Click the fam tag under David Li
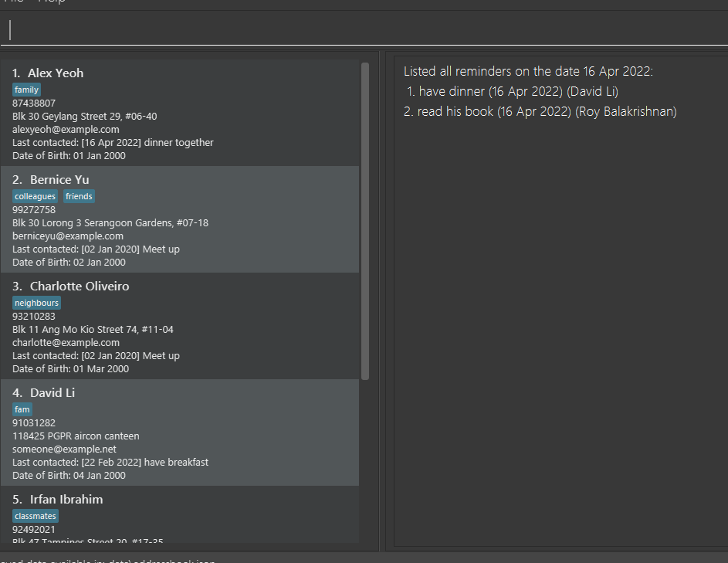 [x=22, y=409]
